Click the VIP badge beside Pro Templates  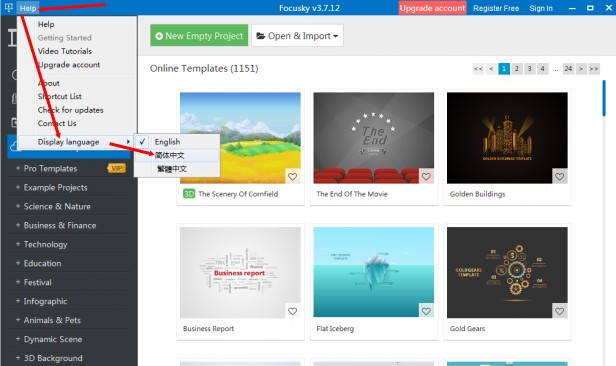(x=117, y=168)
